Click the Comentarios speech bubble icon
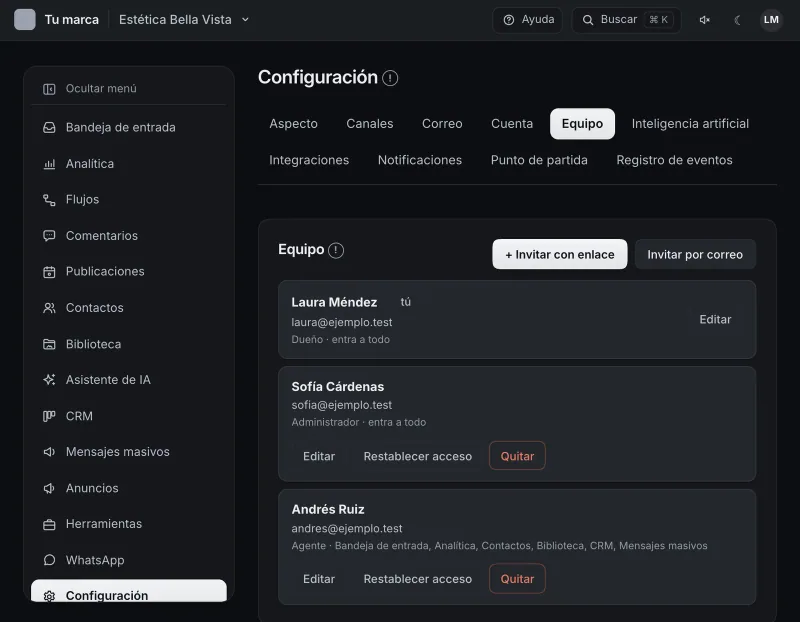Viewport: 800px width, 622px height. (x=49, y=236)
